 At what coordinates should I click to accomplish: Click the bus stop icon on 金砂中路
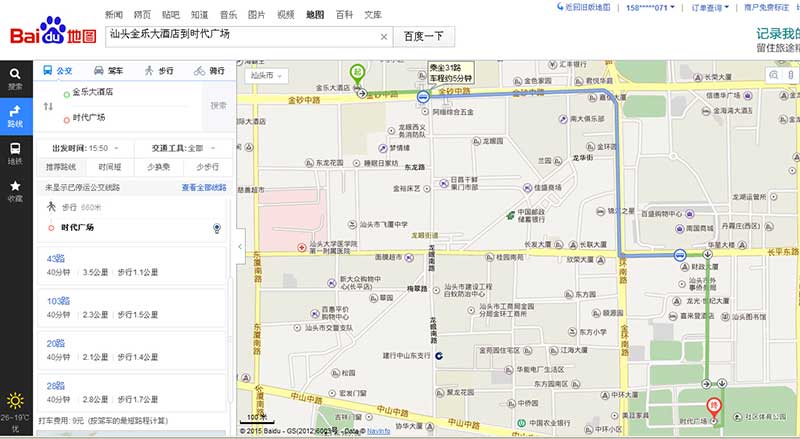coord(423,96)
